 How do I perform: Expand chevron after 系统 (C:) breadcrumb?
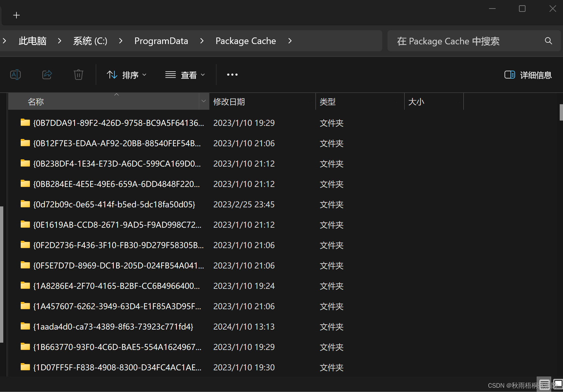click(x=121, y=41)
